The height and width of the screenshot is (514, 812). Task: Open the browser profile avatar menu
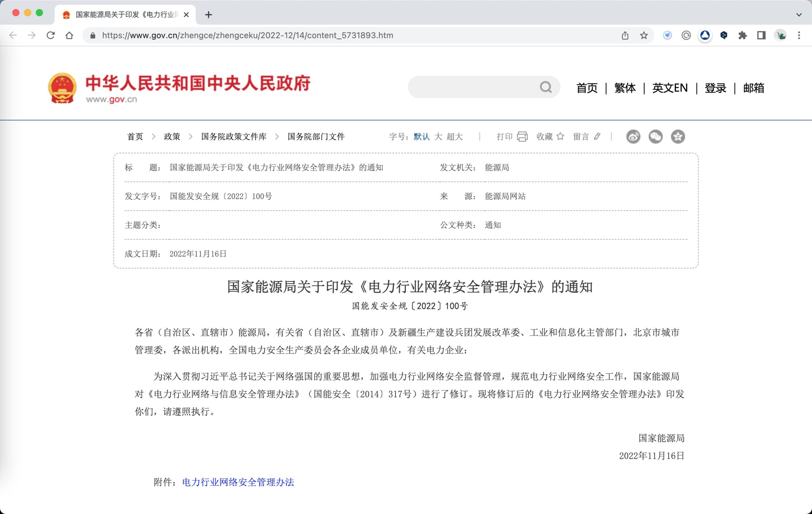[x=780, y=36]
